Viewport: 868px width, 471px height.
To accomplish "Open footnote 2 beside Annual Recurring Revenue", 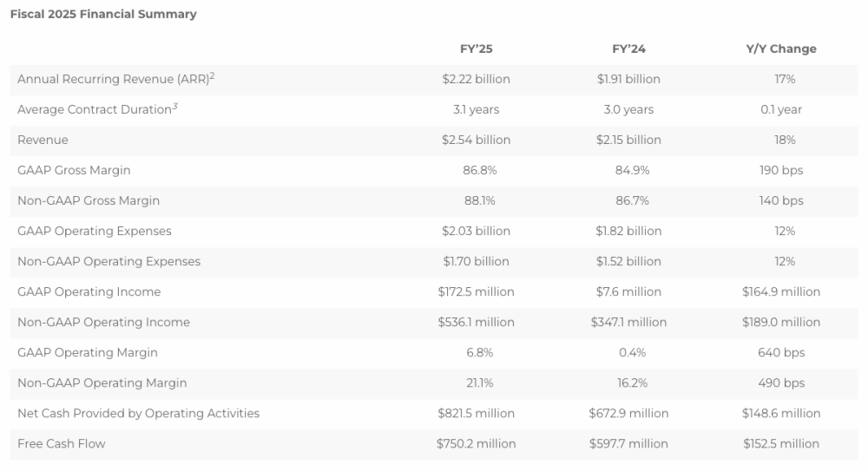I will coord(212,75).
